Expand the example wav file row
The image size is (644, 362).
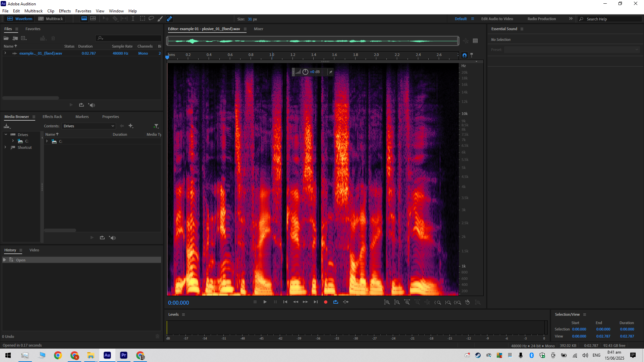[x=5, y=53]
